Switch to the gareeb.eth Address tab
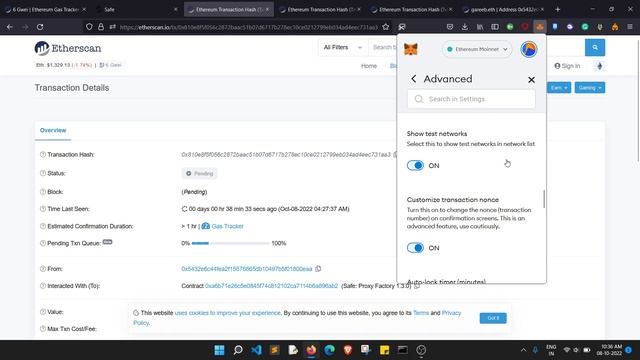This screenshot has width=640, height=360. click(x=504, y=9)
